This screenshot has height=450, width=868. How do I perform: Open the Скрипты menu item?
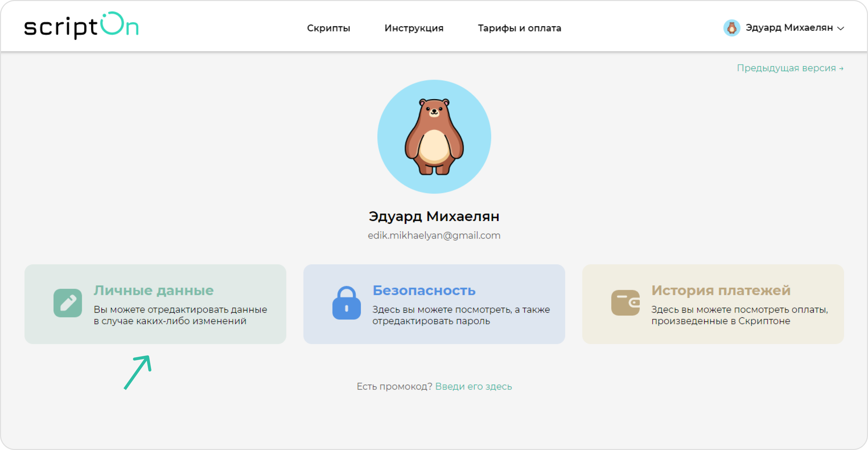click(x=329, y=28)
